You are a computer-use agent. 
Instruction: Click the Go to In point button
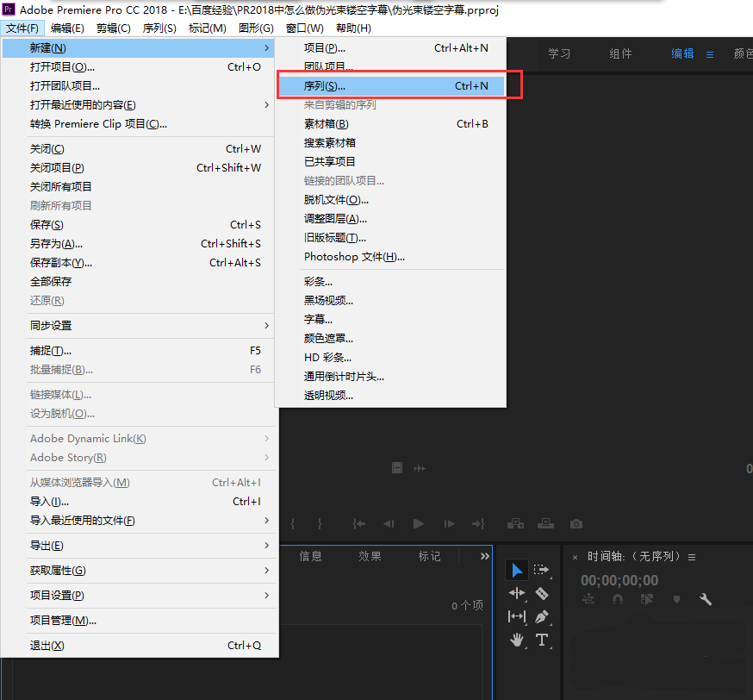[358, 523]
